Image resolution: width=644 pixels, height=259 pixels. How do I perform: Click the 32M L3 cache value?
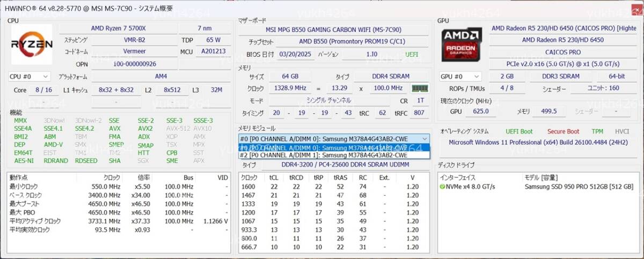click(217, 90)
